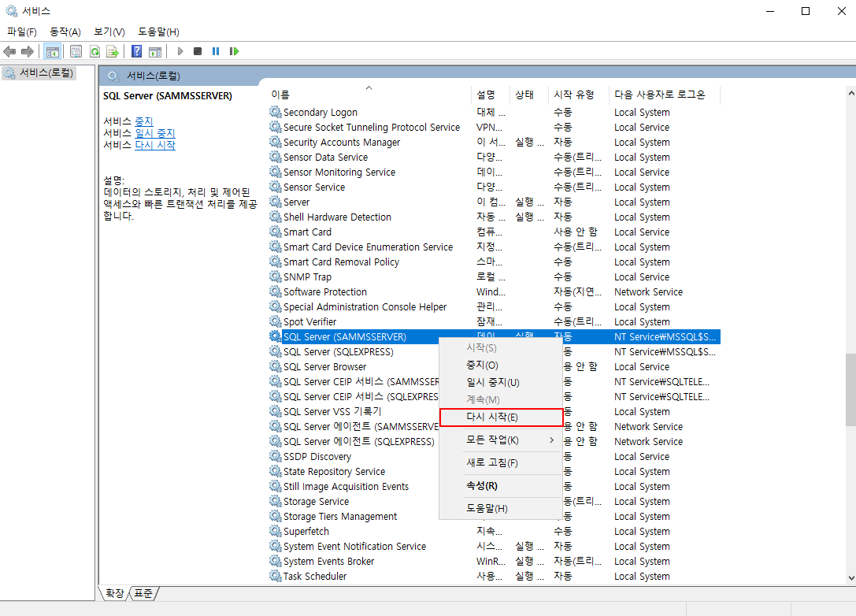The image size is (856, 616).
Task: Click the gear icon of SQL Server Browser
Action: click(275, 366)
